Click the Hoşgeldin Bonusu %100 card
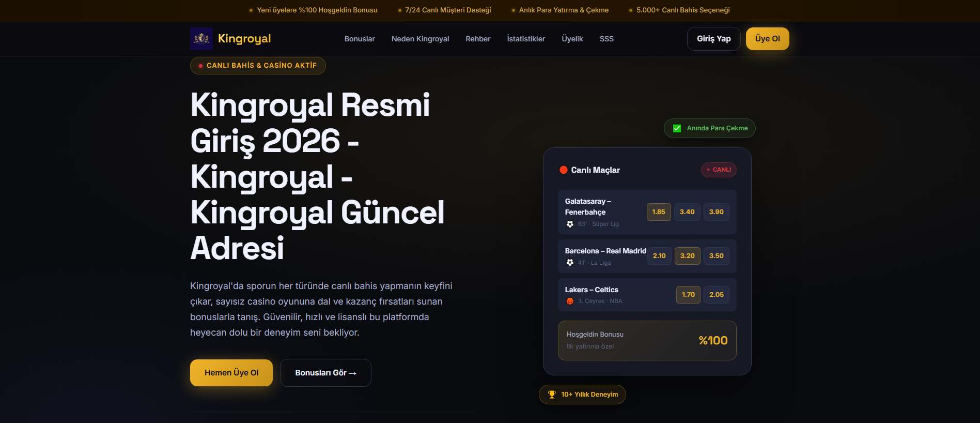Image resolution: width=980 pixels, height=423 pixels. pyautogui.click(x=647, y=340)
